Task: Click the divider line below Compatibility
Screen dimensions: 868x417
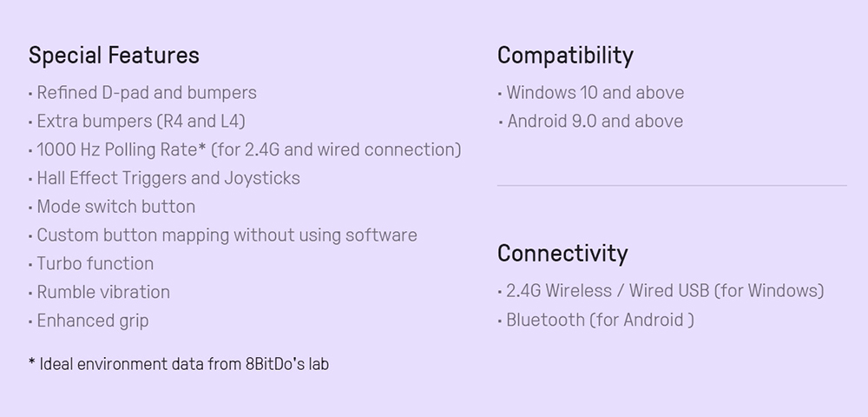Action: (x=672, y=185)
